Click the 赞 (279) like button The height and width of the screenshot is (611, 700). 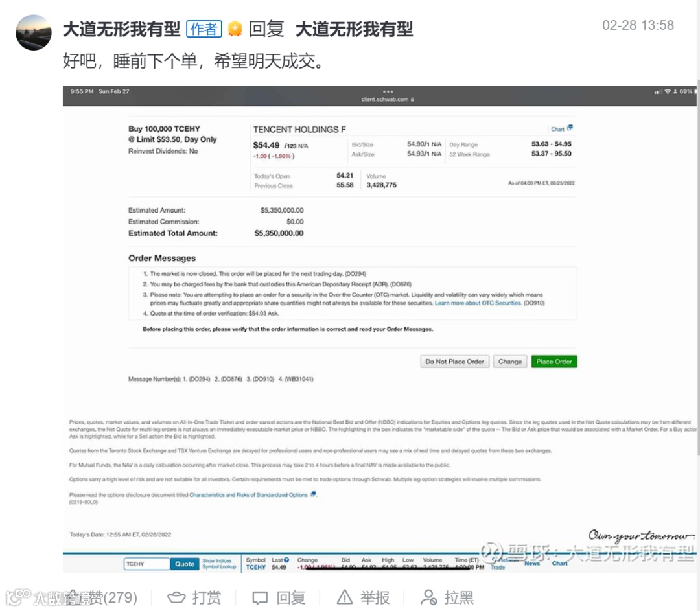(x=102, y=597)
